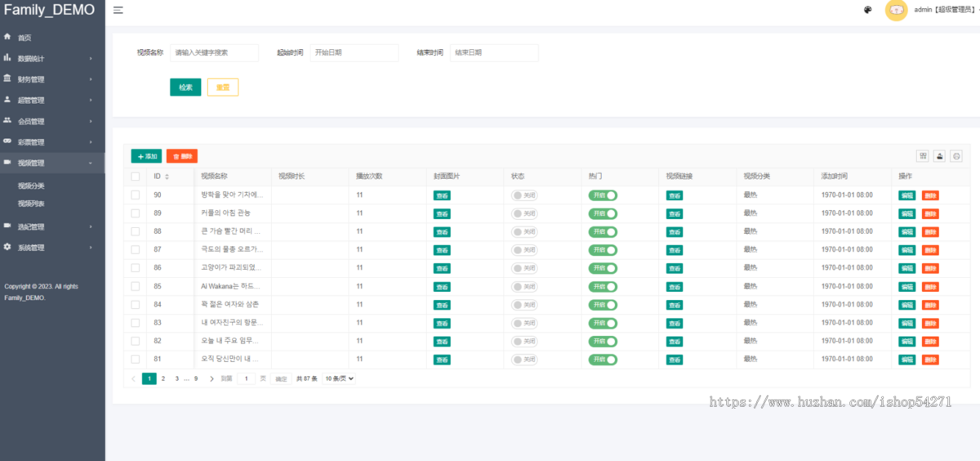This screenshot has width=980, height=461.
Task: Open the 10 条/页 page size dropdown
Action: click(x=340, y=378)
